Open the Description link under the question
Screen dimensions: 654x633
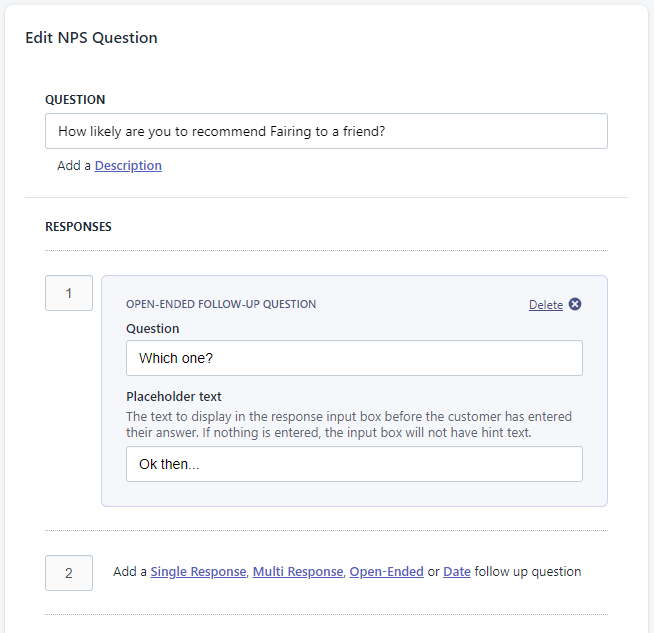[128, 166]
